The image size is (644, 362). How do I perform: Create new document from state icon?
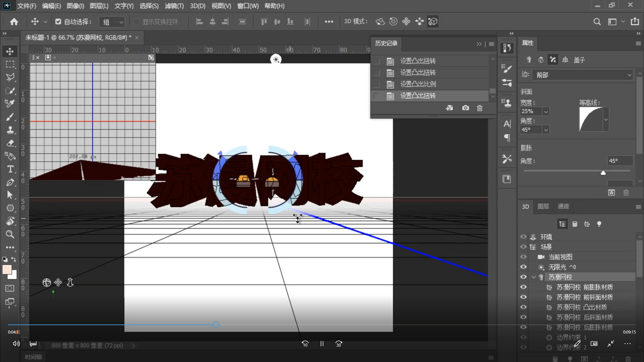pos(449,108)
